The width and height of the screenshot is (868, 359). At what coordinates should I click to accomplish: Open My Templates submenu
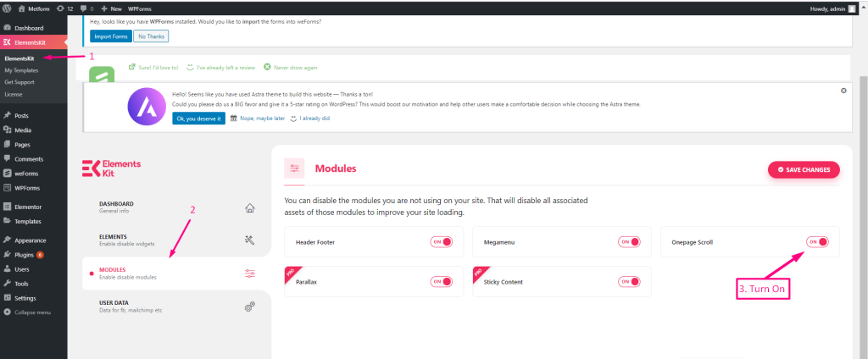point(21,70)
